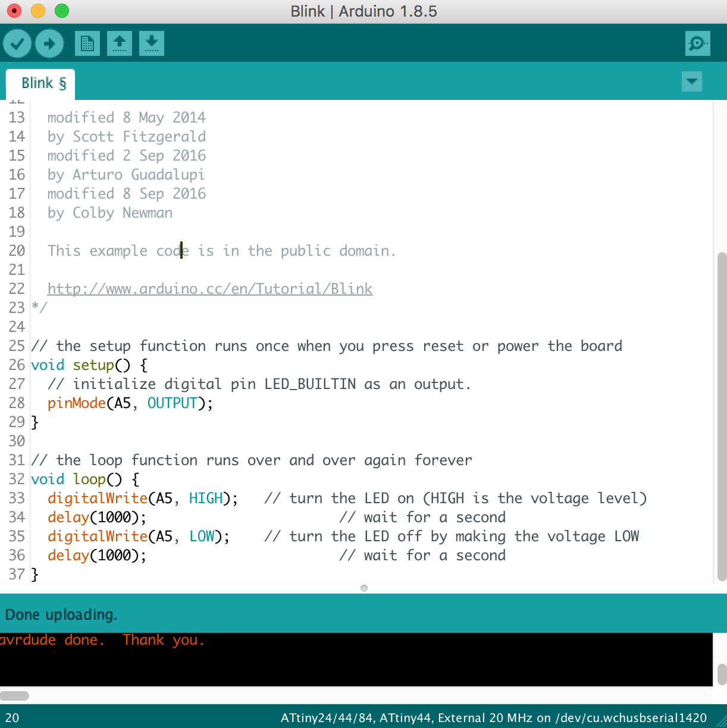Click line number 20 in the status bar

pyautogui.click(x=12, y=718)
